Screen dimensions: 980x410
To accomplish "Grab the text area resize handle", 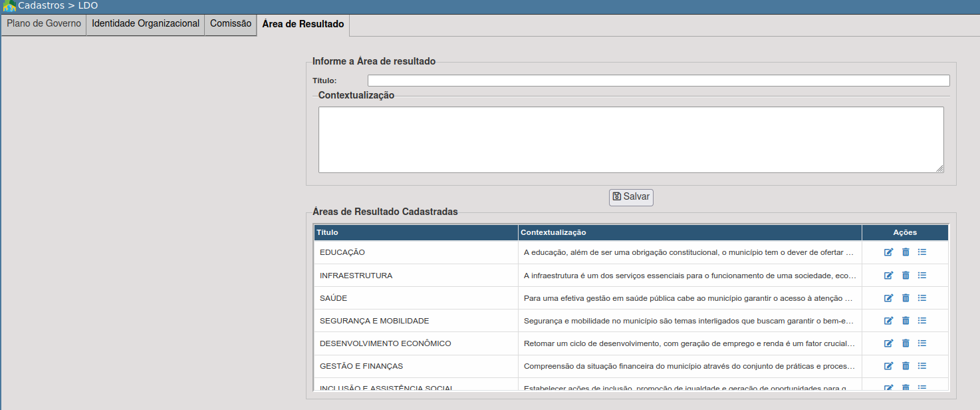I will 939,169.
